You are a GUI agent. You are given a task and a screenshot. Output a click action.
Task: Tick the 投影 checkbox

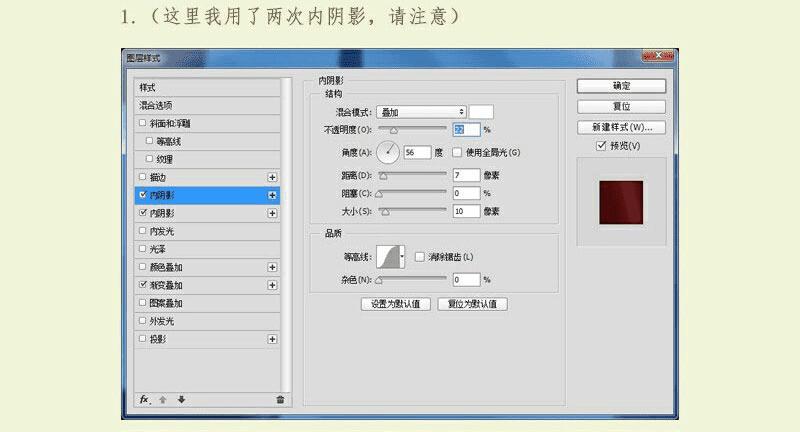click(x=142, y=339)
